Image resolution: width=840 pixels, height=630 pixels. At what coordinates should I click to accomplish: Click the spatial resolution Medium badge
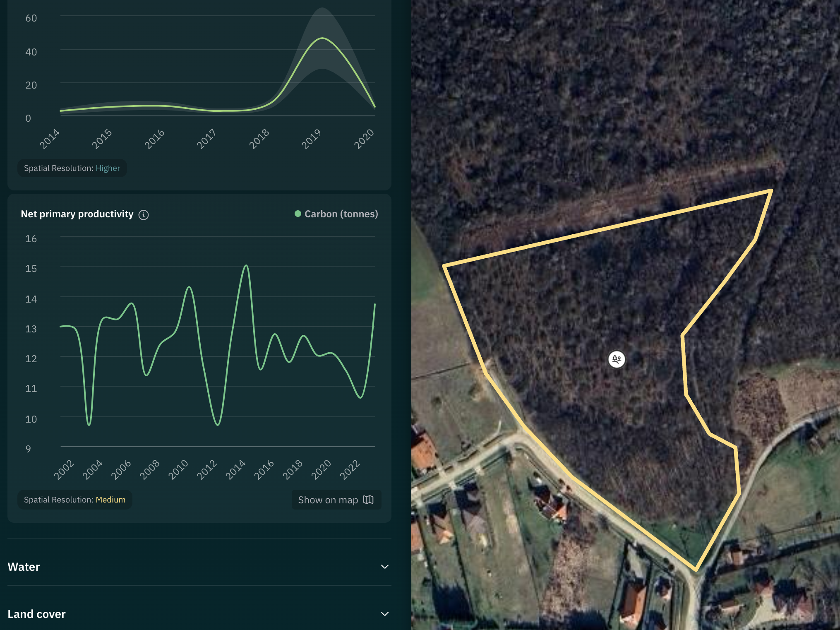pos(75,499)
